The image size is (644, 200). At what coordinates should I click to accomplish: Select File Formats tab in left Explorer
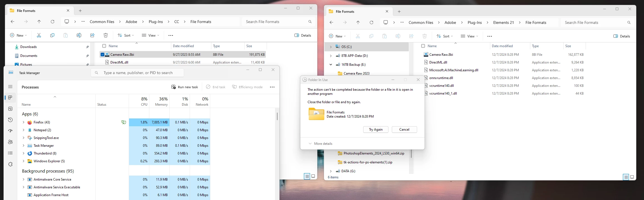[39, 11]
